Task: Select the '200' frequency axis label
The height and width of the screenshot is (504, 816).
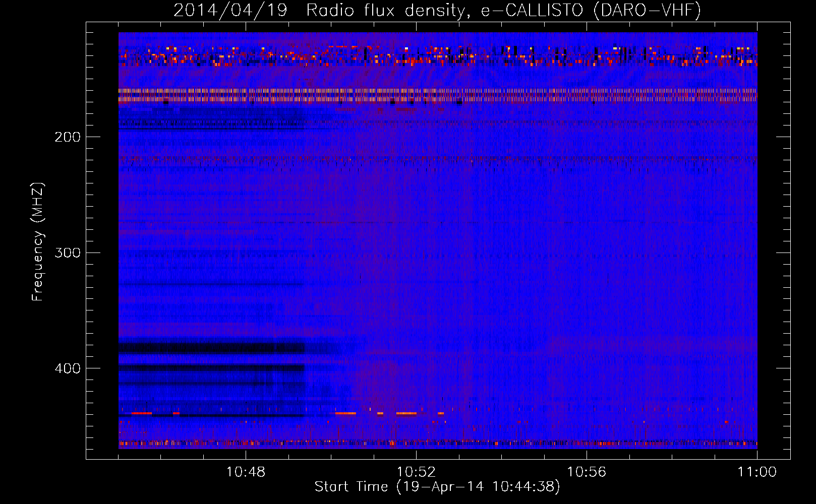Action: (68, 137)
